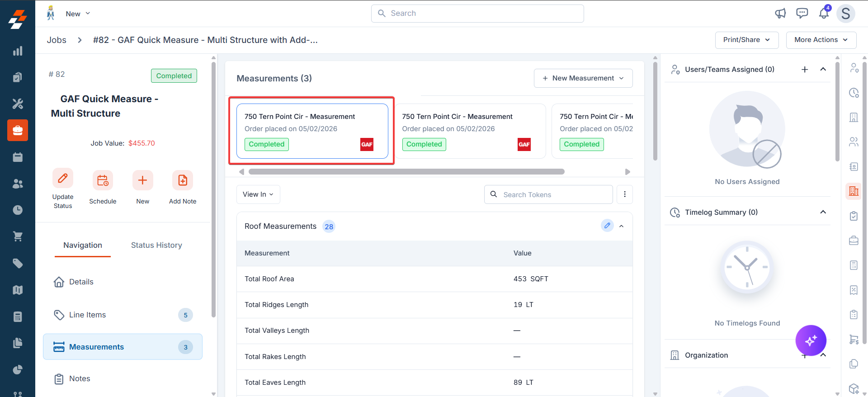Screen dimensions: 868x397
Task: Open the chat messages icon in header
Action: 802,14
